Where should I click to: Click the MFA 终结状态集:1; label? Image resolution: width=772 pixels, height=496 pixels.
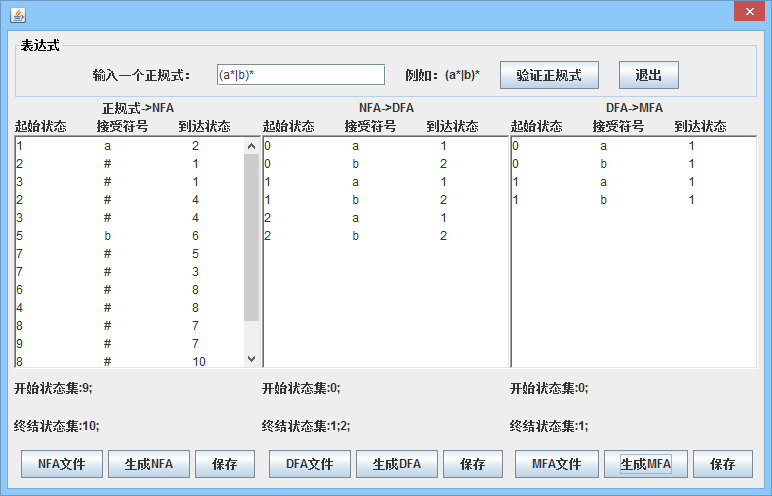coord(549,426)
